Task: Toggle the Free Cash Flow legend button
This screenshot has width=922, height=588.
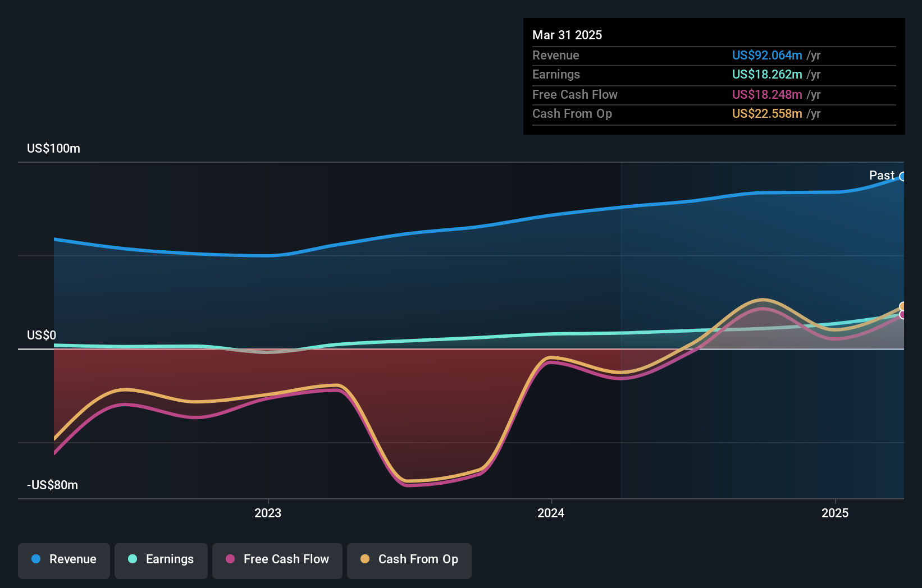Action: (277, 561)
